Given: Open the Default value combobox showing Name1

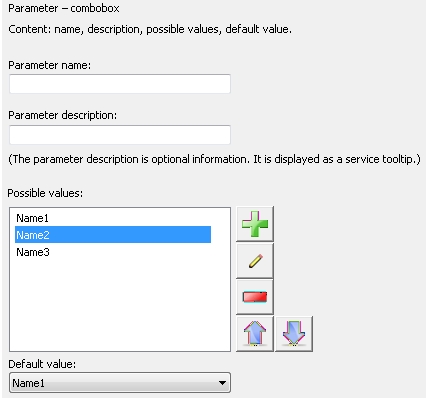Looking at the screenshot, I should [120, 383].
